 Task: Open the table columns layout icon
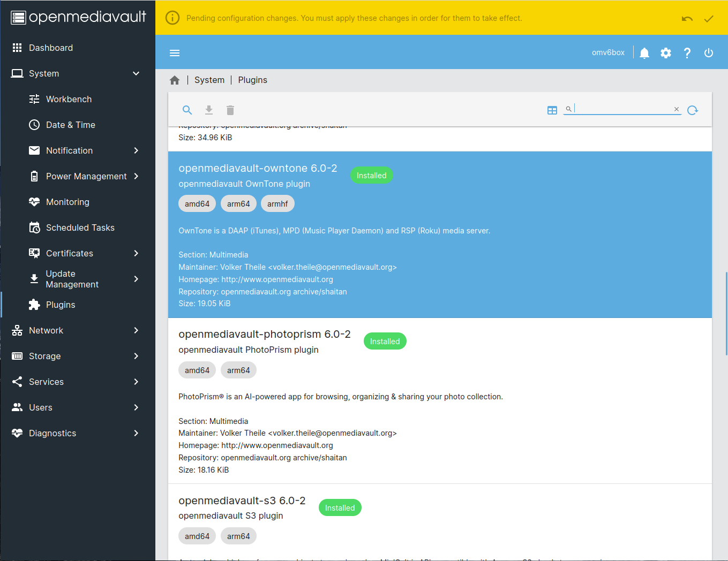(552, 110)
